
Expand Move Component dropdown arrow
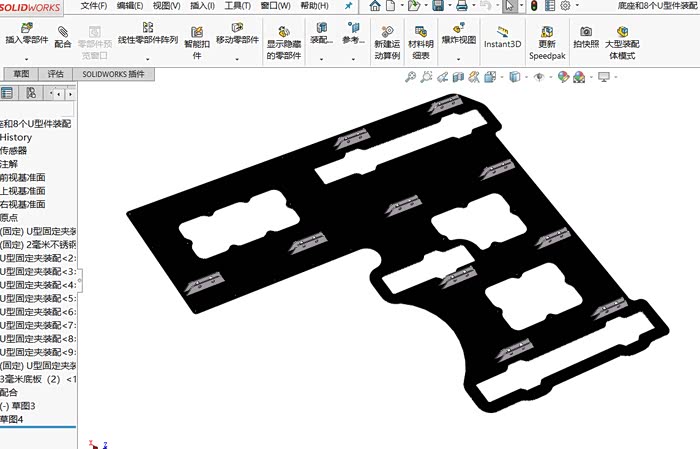click(x=237, y=59)
